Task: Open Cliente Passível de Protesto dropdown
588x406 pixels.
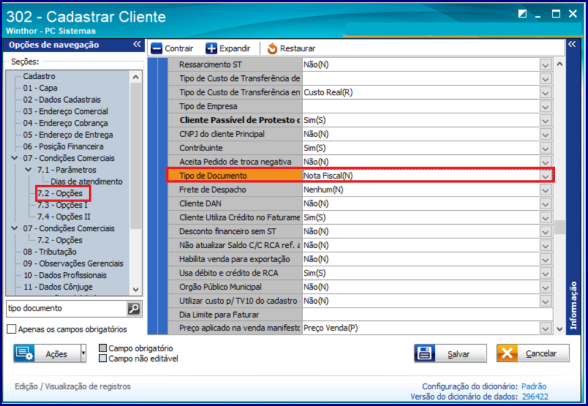Action: (546, 120)
